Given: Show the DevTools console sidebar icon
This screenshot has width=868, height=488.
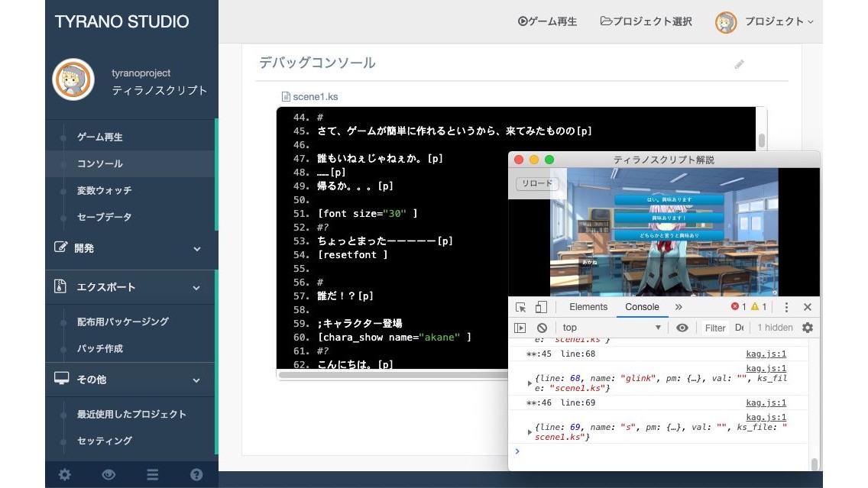Looking at the screenshot, I should [x=520, y=328].
